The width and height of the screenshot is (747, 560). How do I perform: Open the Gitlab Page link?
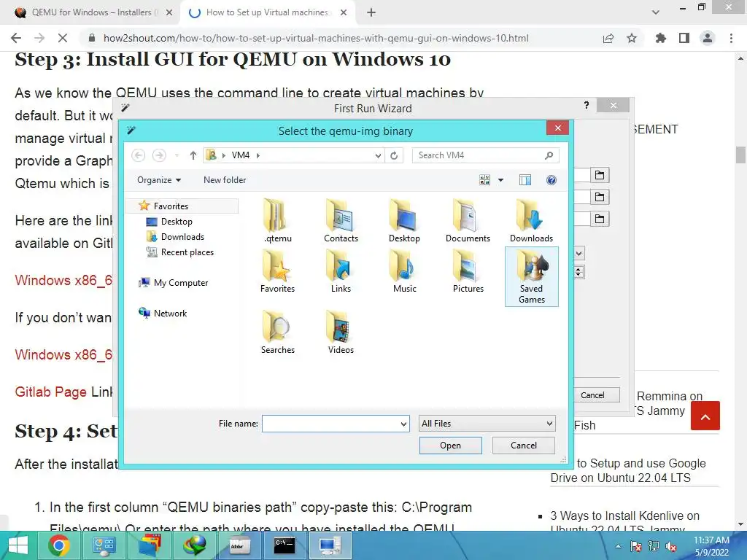(x=51, y=392)
